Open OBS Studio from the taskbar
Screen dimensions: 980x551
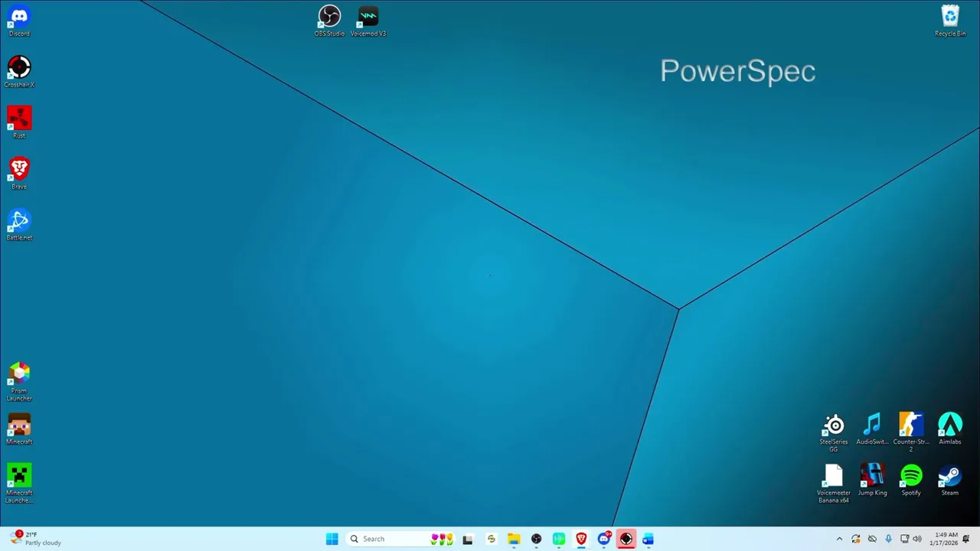coord(536,539)
